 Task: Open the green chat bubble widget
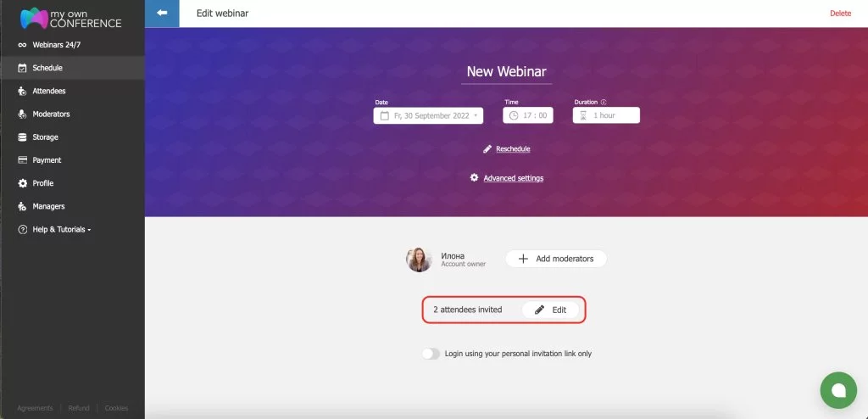[x=838, y=390]
